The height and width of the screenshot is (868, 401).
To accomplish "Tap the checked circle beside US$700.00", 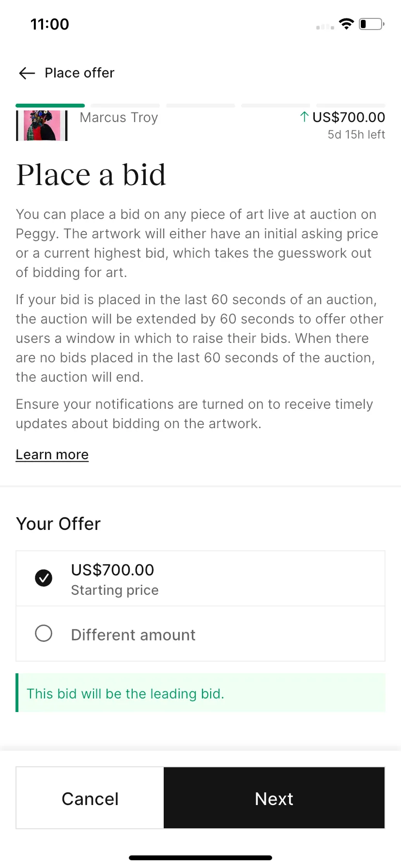I will 44,578.
